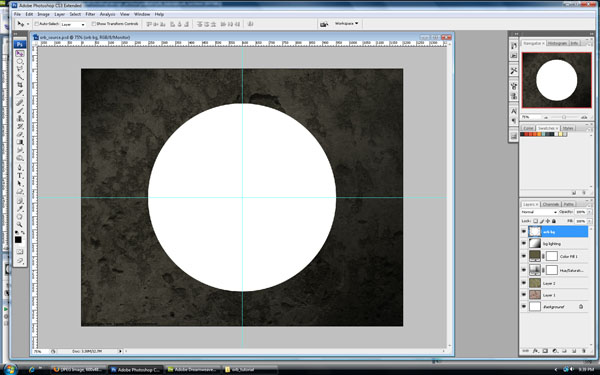Enable Show Transform Controls checkbox

click(94, 24)
